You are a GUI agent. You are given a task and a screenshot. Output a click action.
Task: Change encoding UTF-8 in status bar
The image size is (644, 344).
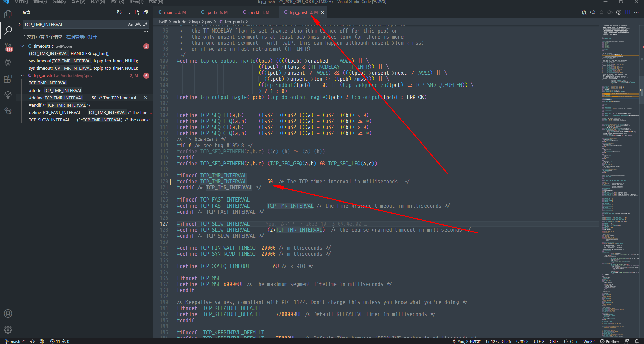[x=539, y=341]
